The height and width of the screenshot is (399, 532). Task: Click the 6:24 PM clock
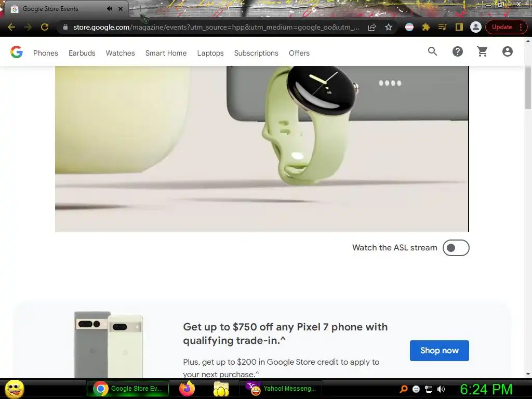(486, 389)
